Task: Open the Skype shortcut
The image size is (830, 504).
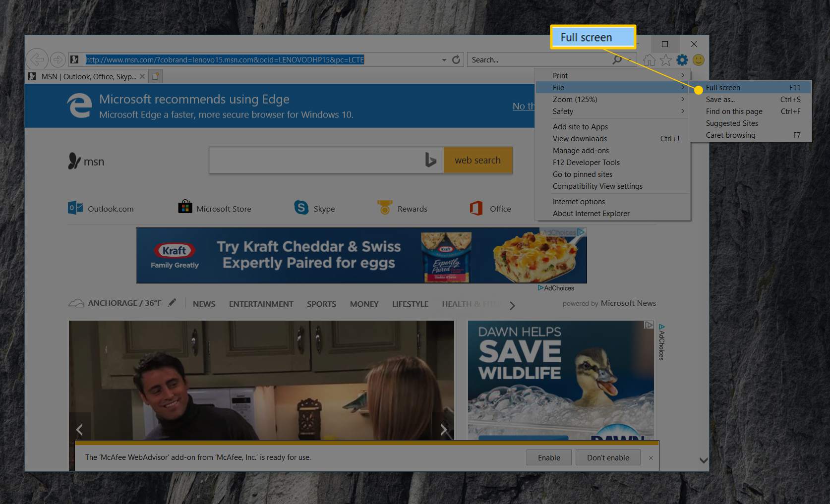Action: point(314,208)
